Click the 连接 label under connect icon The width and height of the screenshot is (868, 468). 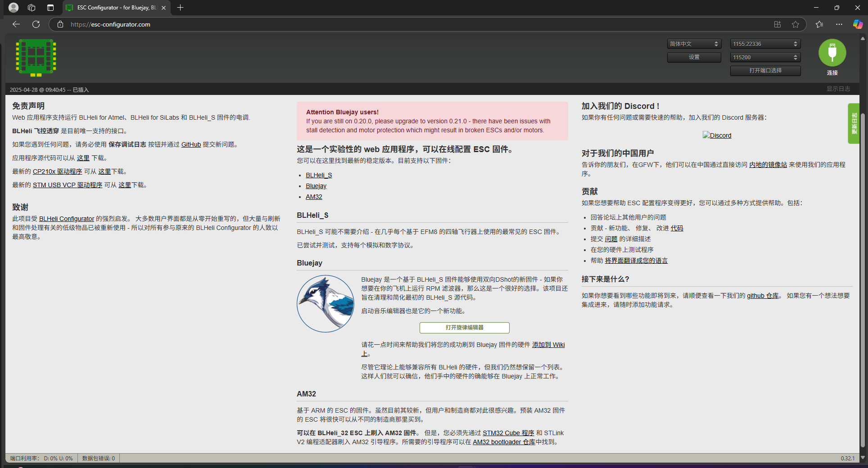832,72
